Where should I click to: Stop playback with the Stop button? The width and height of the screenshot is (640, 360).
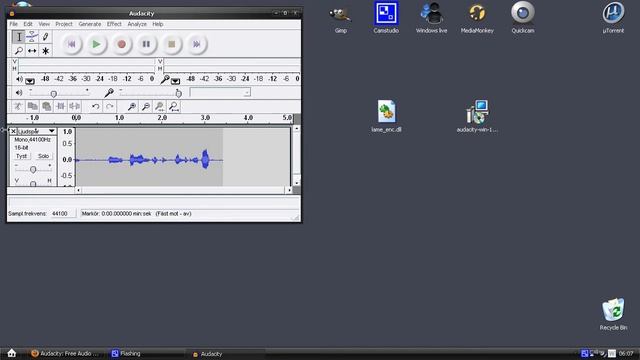point(171,44)
